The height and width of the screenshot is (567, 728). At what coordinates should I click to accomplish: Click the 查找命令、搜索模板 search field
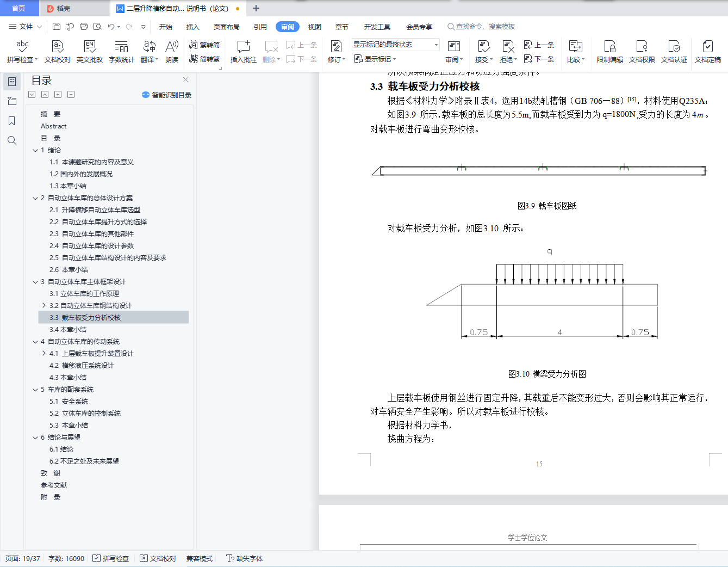[x=481, y=27]
